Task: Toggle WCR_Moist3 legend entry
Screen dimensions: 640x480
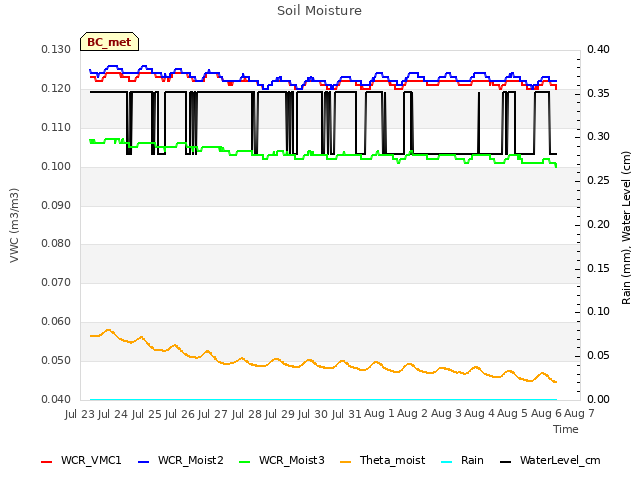Action: click(x=282, y=461)
